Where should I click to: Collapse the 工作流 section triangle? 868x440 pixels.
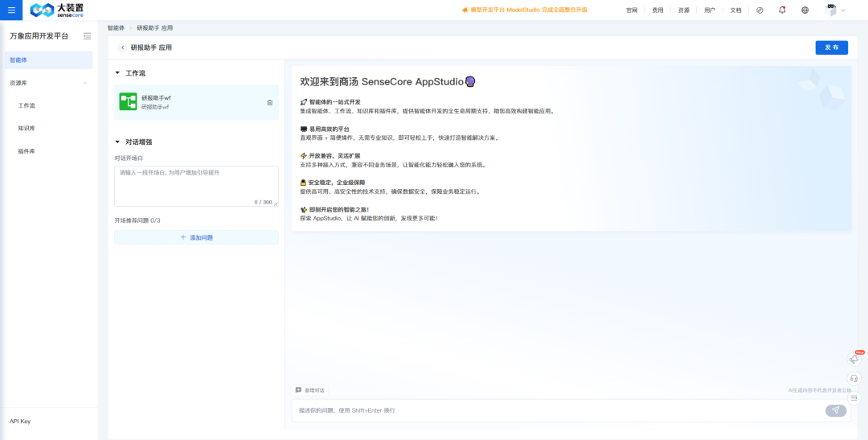117,72
